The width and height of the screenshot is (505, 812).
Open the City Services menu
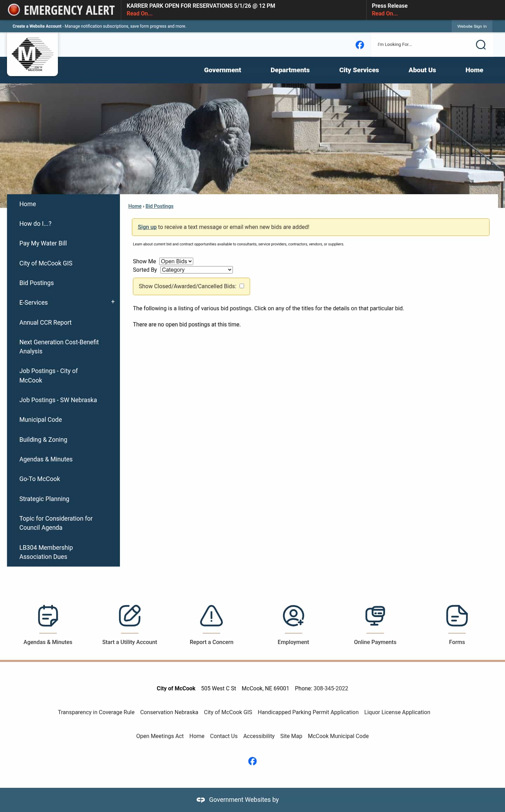(x=359, y=70)
